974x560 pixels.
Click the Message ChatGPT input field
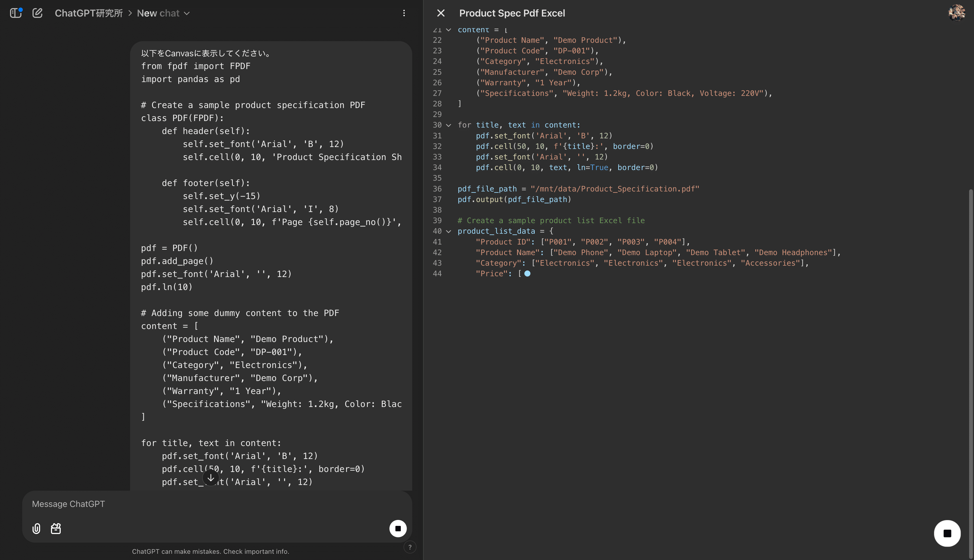208,504
